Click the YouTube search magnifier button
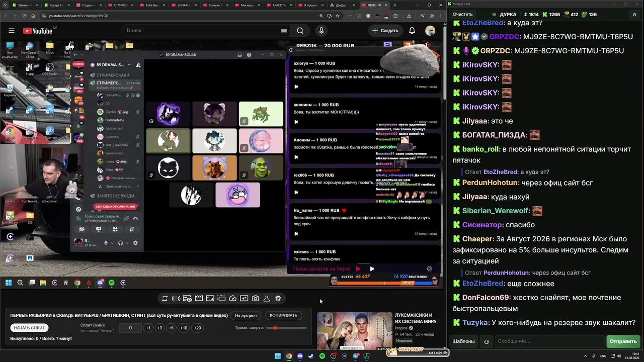Screen dimensions: 644x362 (300, 31)
